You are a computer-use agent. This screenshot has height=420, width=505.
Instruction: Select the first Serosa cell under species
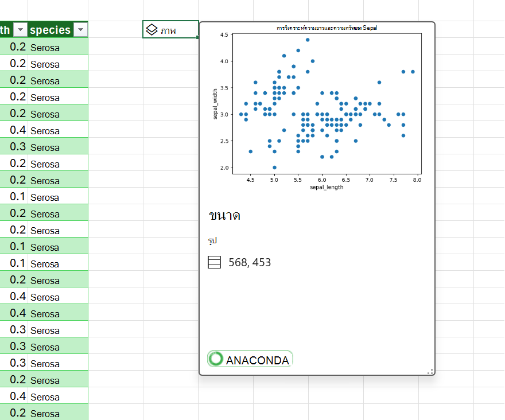click(x=57, y=46)
